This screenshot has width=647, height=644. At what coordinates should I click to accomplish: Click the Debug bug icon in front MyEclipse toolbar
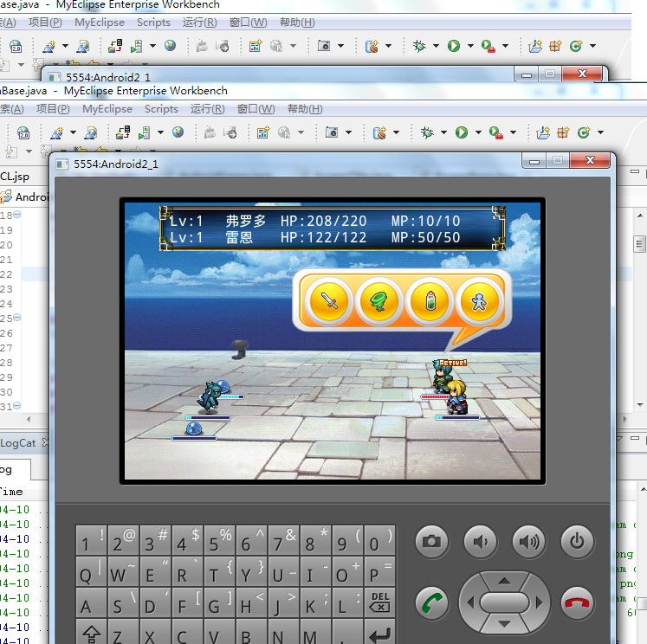427,132
